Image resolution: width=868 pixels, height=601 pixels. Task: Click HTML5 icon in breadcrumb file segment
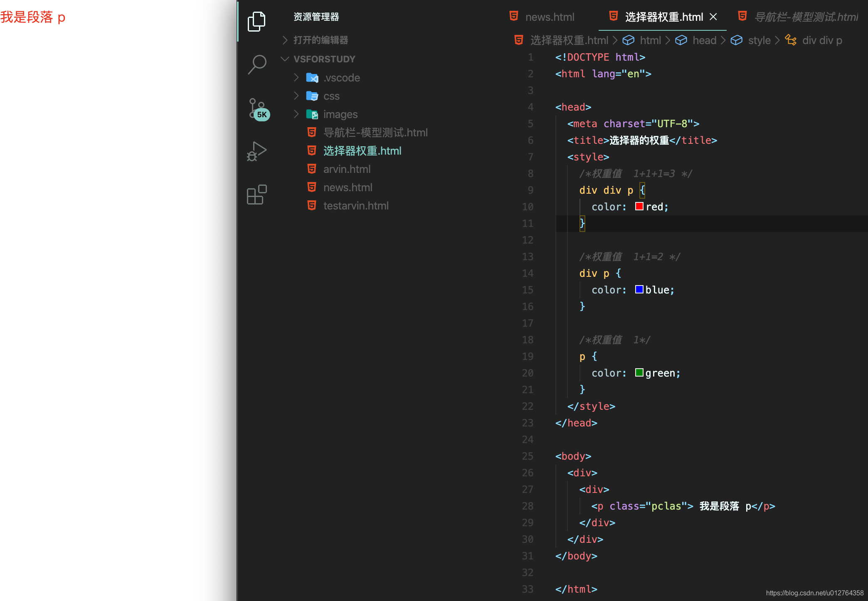(519, 40)
